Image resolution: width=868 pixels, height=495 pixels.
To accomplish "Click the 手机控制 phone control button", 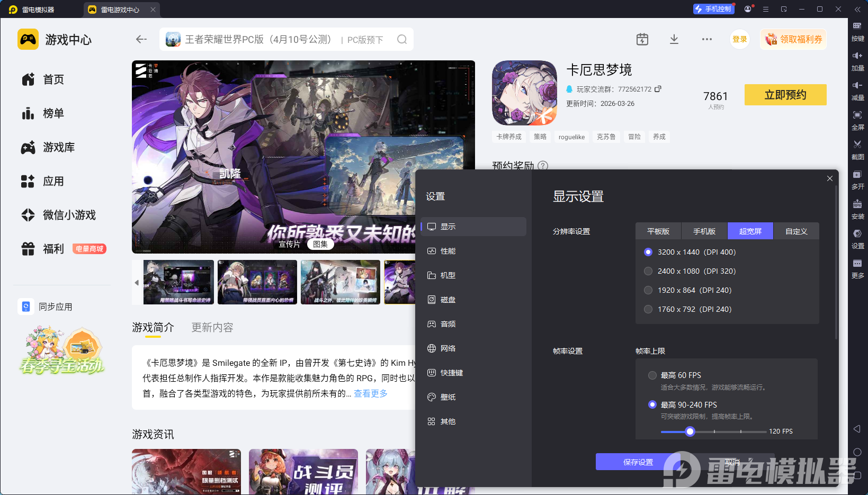I will pyautogui.click(x=714, y=9).
